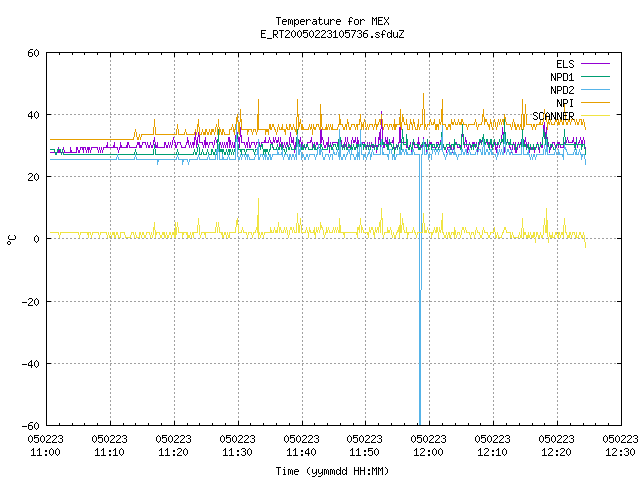Click the NPD2 legend label

tap(562, 90)
